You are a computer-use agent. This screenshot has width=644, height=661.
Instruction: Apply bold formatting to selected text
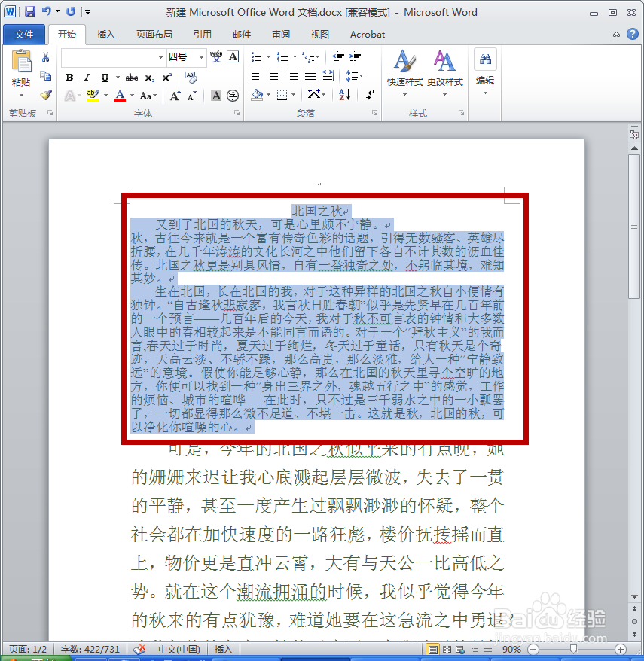click(x=69, y=76)
